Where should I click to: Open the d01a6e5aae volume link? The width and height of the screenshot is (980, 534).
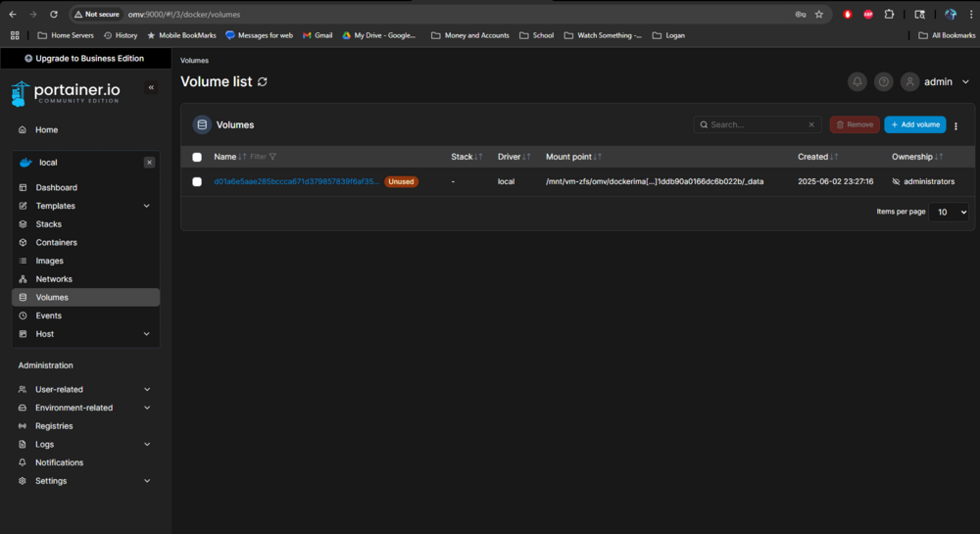(296, 181)
